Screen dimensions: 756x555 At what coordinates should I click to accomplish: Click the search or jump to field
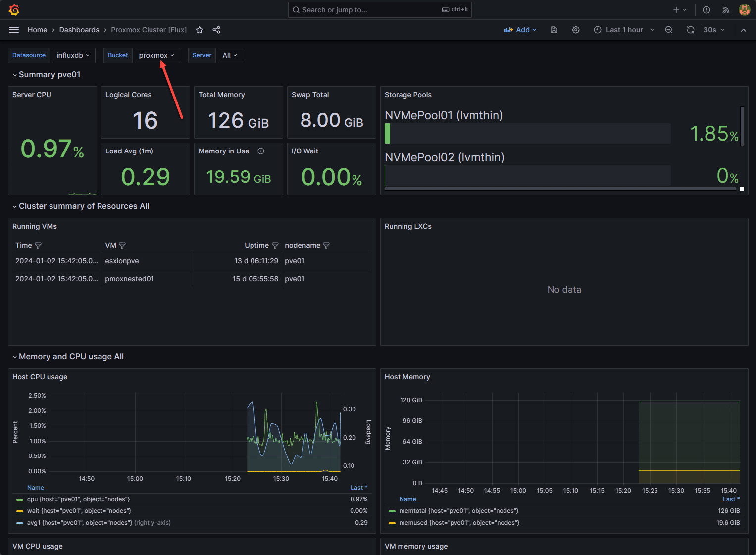379,9
